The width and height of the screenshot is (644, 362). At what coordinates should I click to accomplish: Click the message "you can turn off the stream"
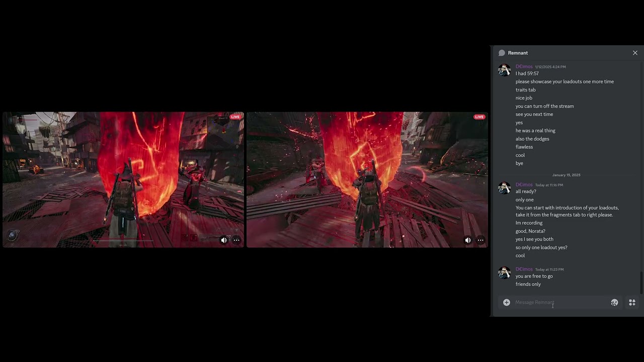(544, 106)
